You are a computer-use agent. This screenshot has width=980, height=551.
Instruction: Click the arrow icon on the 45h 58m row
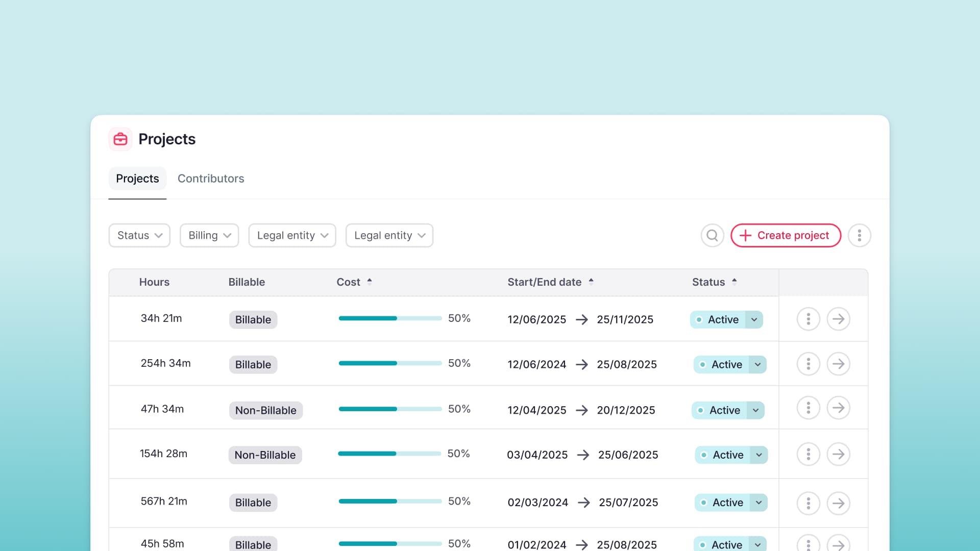[839, 545]
